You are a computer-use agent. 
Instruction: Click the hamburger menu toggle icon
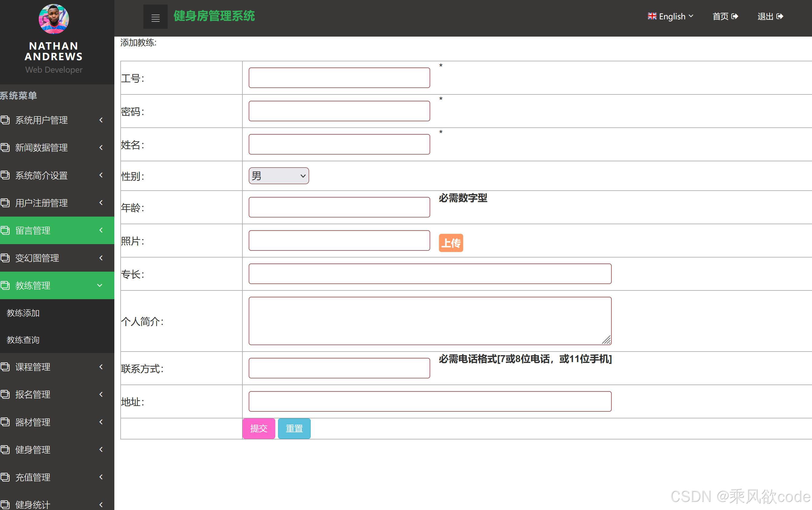(155, 17)
